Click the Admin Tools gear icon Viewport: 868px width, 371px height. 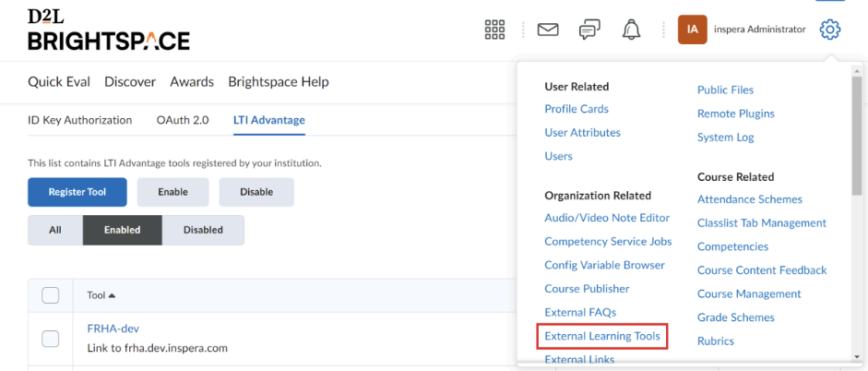coord(830,30)
